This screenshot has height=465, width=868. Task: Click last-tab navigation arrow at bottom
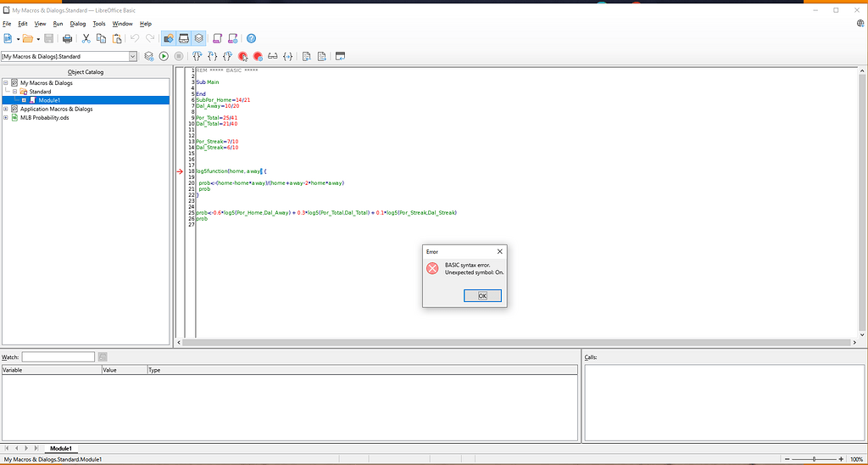pos(36,448)
